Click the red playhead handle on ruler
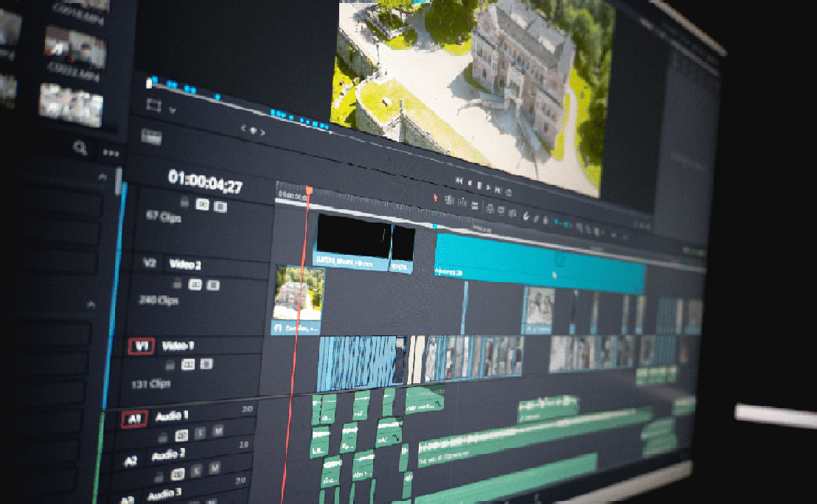The height and width of the screenshot is (504, 817). 309,191
